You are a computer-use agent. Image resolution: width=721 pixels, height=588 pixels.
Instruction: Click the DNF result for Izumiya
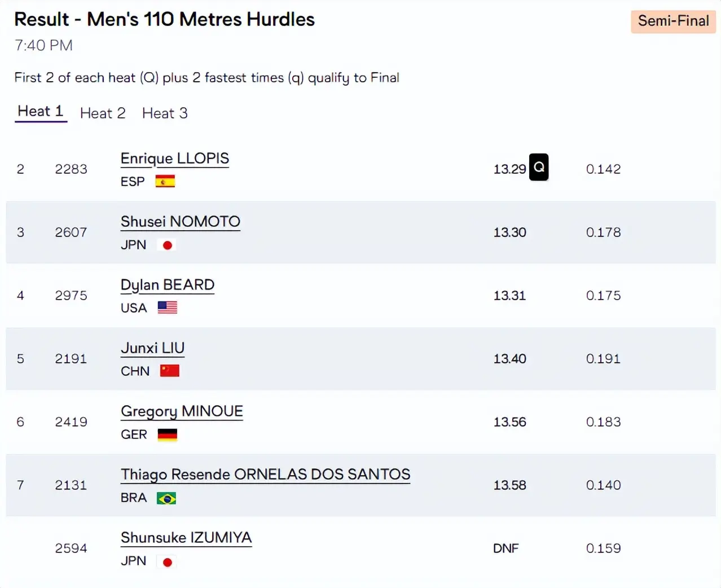click(505, 548)
